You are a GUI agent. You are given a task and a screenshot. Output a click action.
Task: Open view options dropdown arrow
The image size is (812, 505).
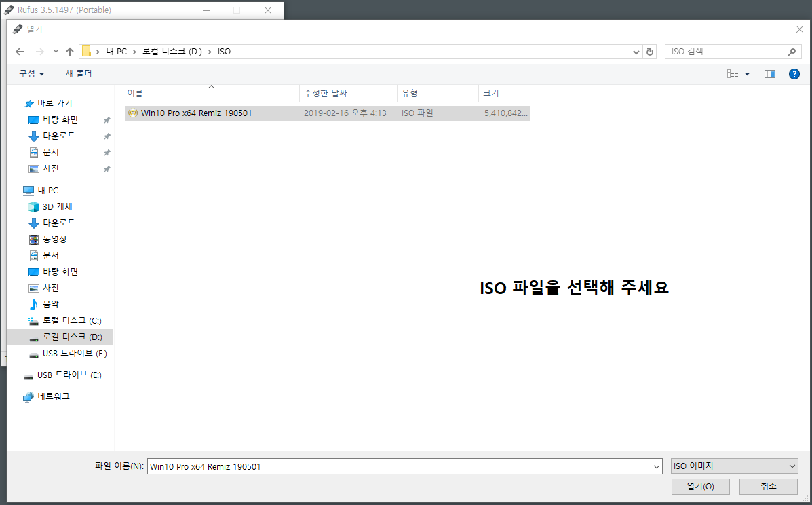click(747, 74)
